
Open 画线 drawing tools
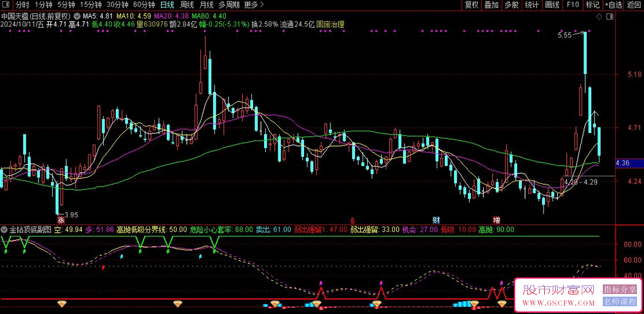552,5
